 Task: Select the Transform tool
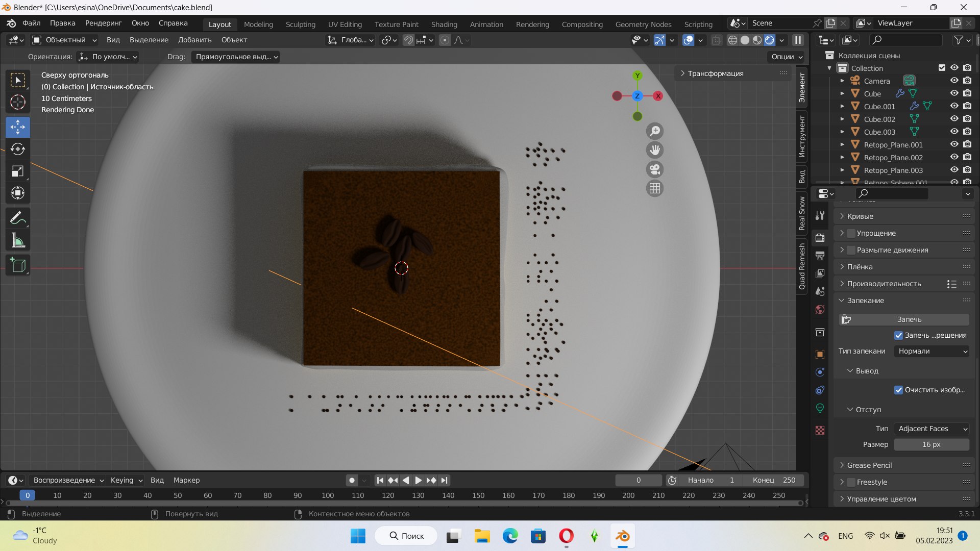[x=18, y=193]
